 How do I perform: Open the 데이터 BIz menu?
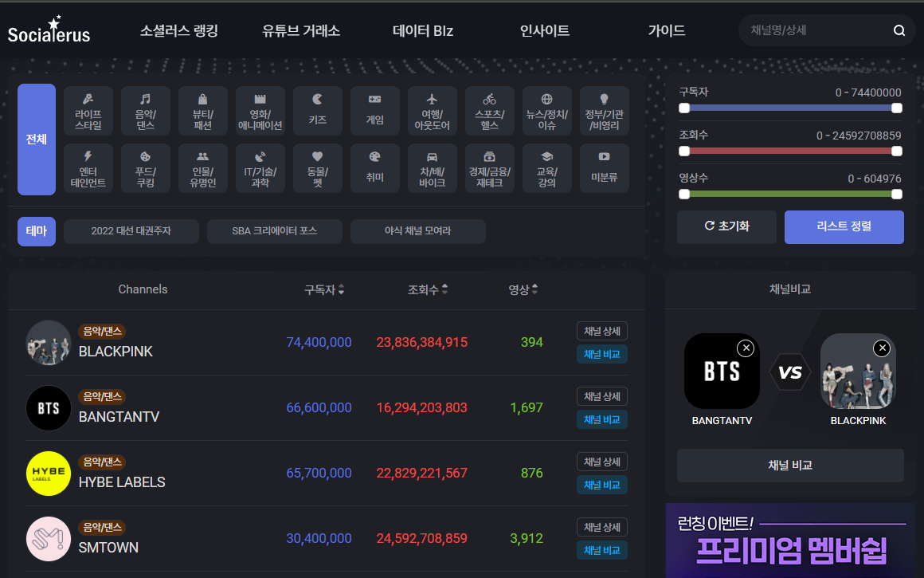[423, 30]
